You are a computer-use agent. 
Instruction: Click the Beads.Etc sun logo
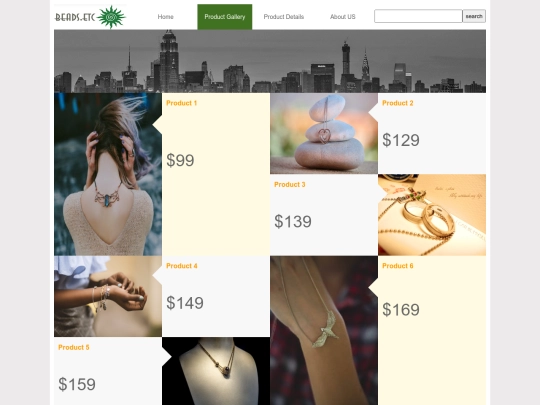click(x=90, y=17)
